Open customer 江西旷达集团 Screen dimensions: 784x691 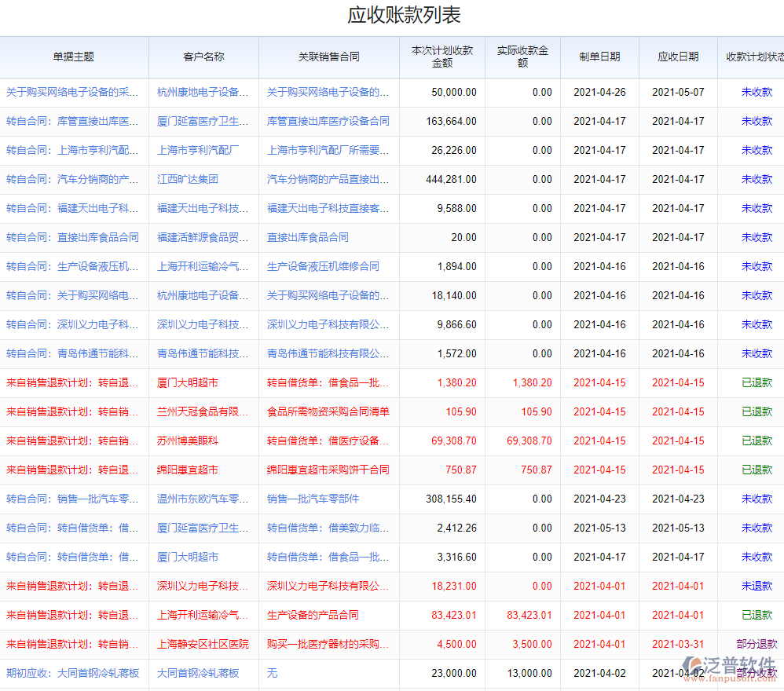point(188,179)
